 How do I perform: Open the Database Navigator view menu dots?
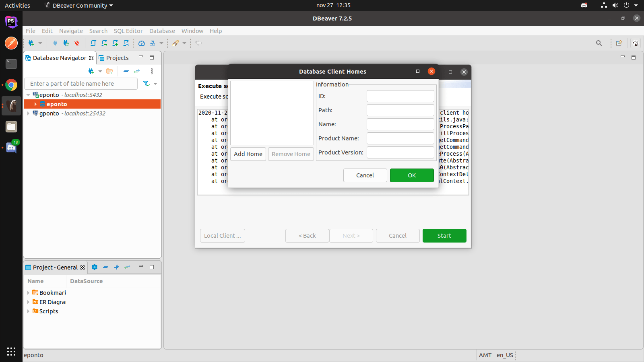tap(152, 71)
